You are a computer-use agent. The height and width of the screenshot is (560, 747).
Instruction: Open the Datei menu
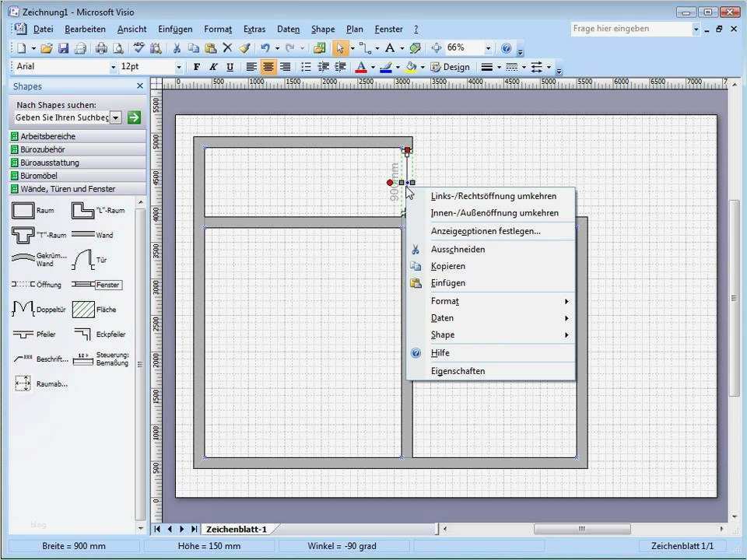[44, 29]
